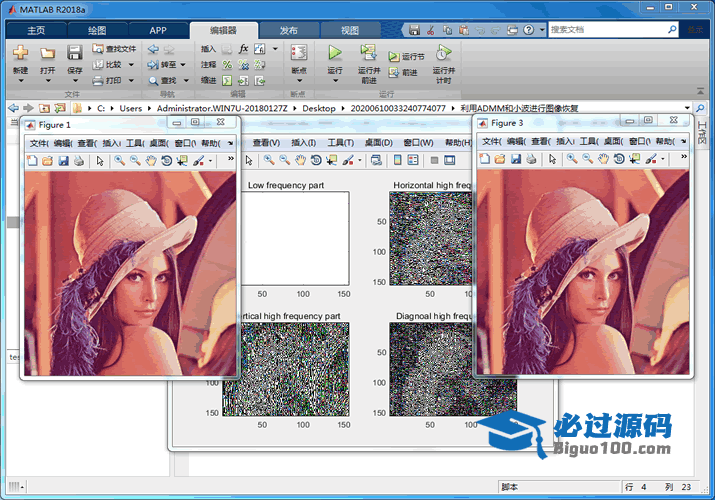Click the quick access cut scissors icon
The height and width of the screenshot is (500, 715).
[x=430, y=30]
